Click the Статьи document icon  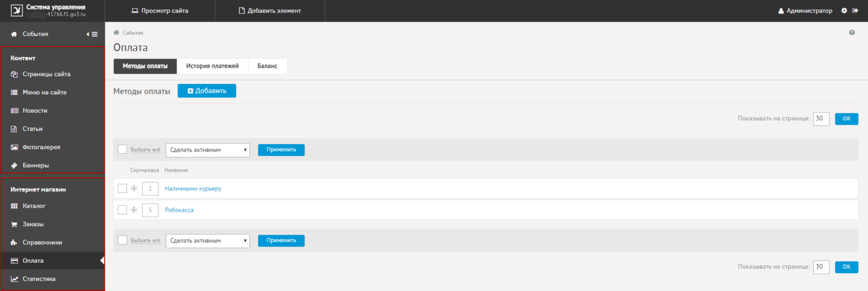(x=14, y=129)
